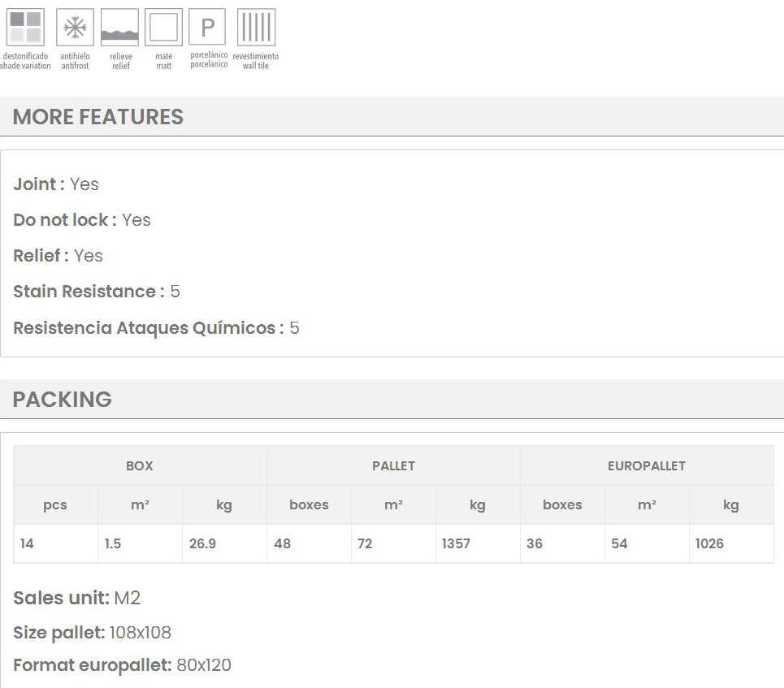Click the antifrost snowflake icon
Image resolution: width=784 pixels, height=688 pixels.
pos(75,28)
